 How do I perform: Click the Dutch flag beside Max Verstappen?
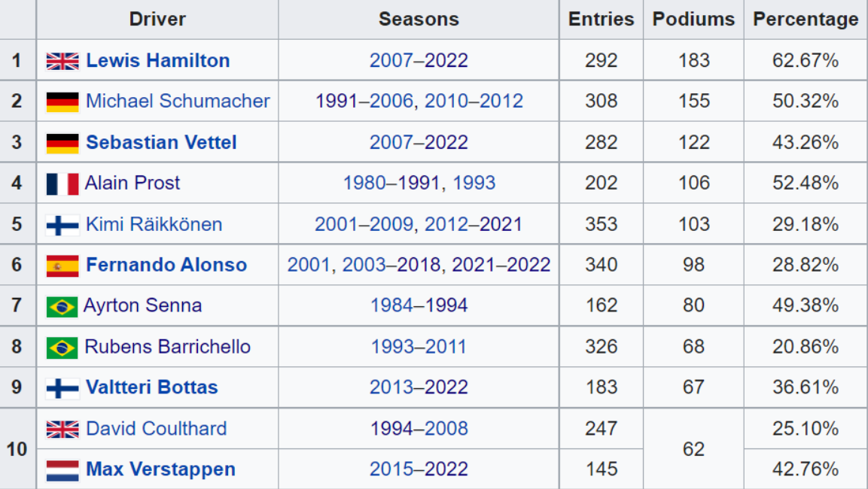pos(62,470)
